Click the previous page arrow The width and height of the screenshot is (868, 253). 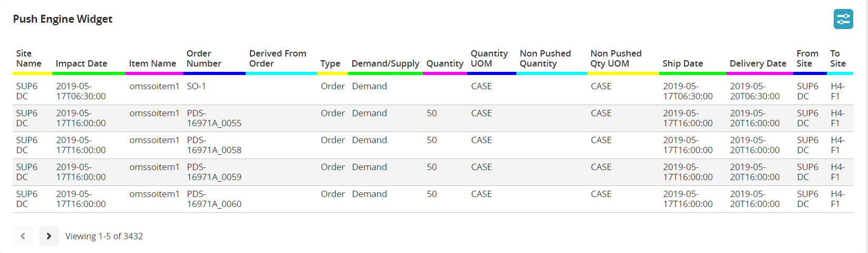[23, 236]
